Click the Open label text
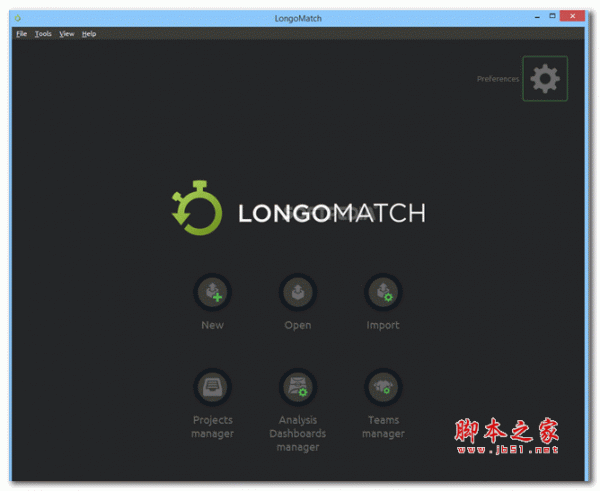 tap(298, 325)
